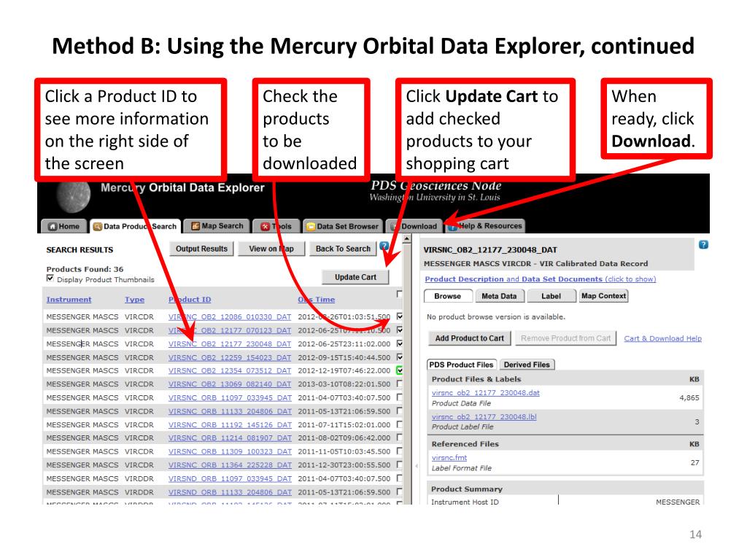
Task: Uncheck the VIRSNC_OB2_12354_073512_DAT row checkbox
Action: (x=399, y=370)
